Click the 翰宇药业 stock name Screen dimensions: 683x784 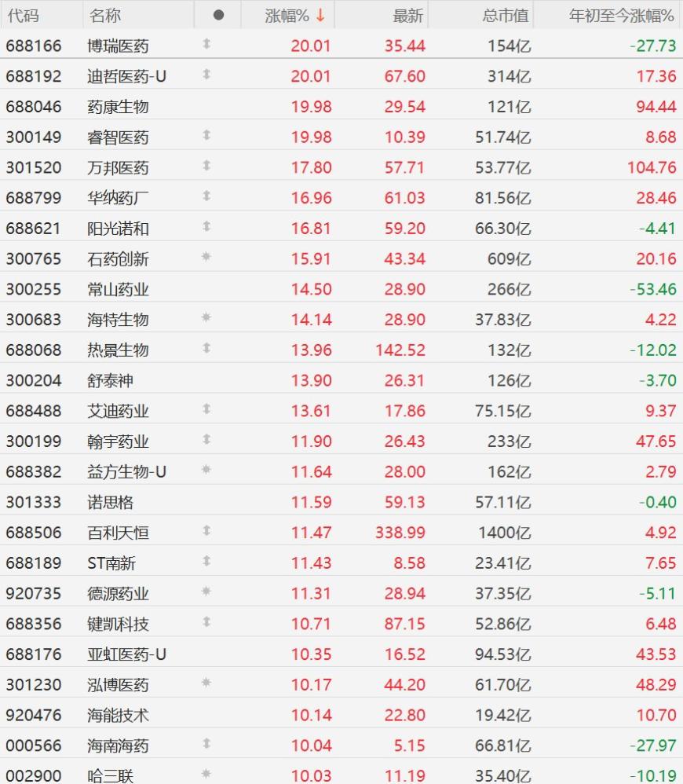click(x=118, y=441)
